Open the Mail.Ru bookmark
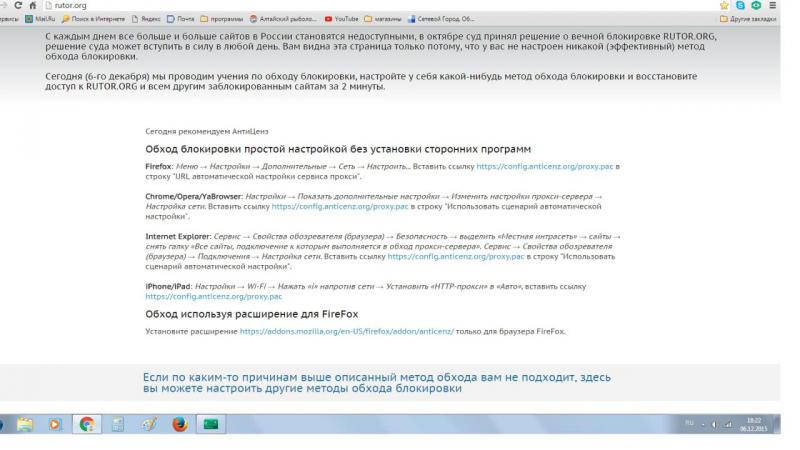Screen dimensions: 800x450 pyautogui.click(x=40, y=19)
